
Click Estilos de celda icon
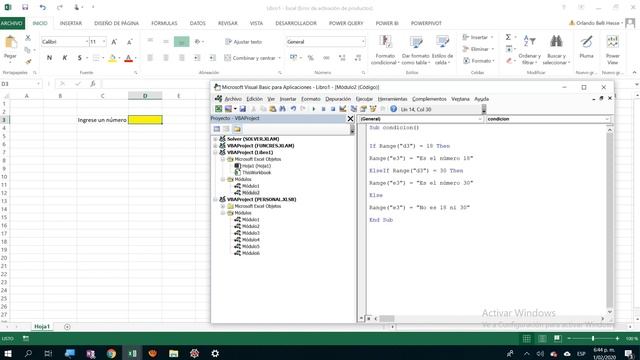442,42
